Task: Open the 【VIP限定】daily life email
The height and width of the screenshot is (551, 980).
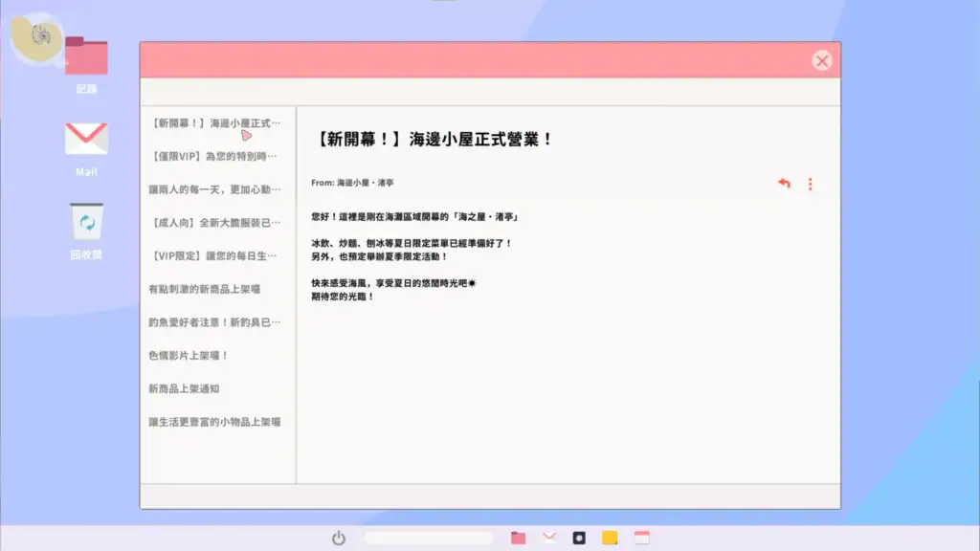Action: (213, 253)
